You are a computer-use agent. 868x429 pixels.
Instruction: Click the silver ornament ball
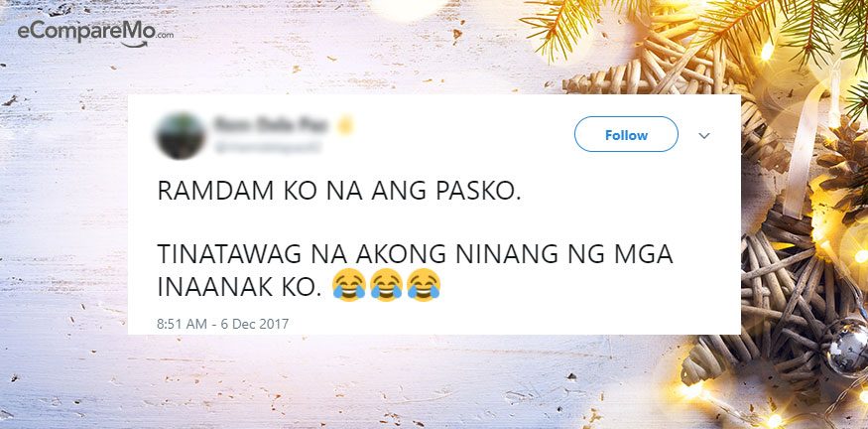click(x=846, y=349)
